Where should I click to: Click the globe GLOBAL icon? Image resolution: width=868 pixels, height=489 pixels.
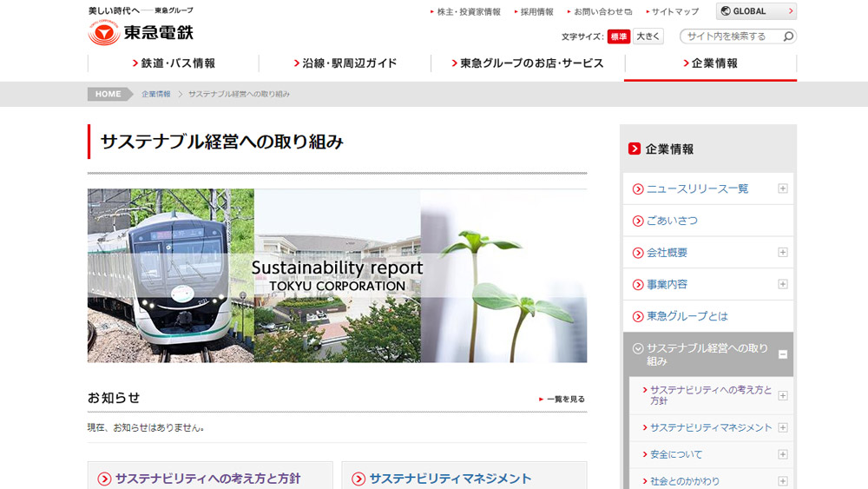pos(726,11)
